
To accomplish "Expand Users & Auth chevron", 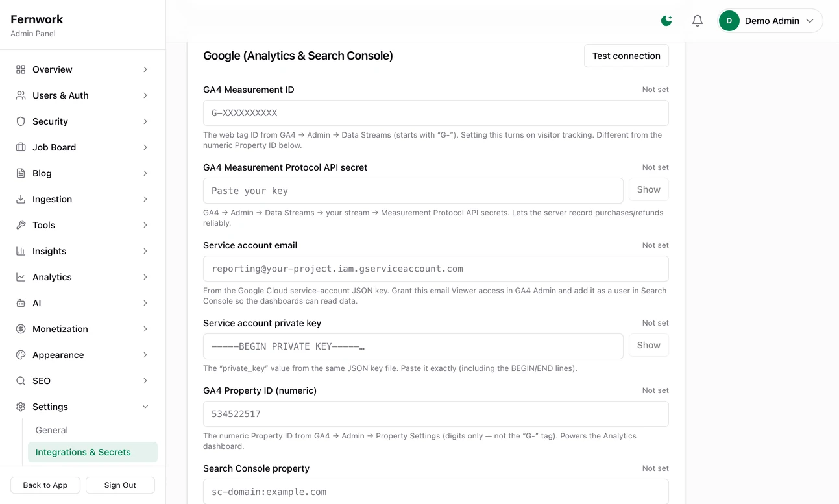I will (x=145, y=95).
